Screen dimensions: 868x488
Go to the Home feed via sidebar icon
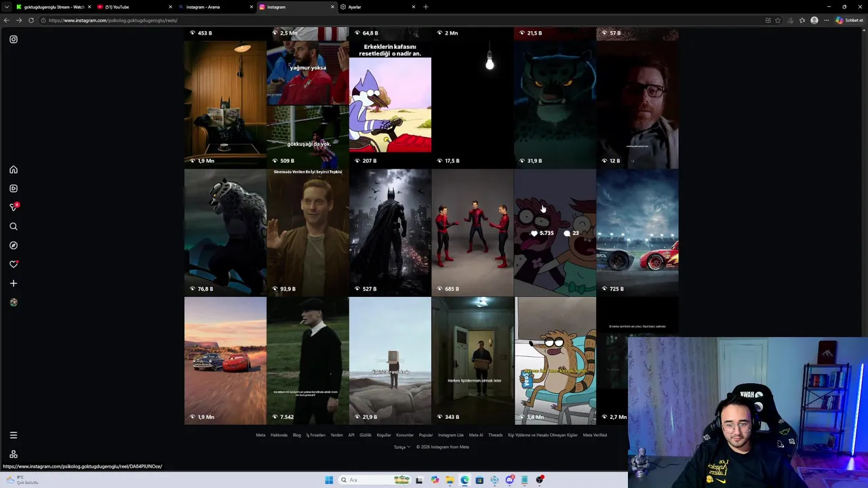(x=14, y=169)
